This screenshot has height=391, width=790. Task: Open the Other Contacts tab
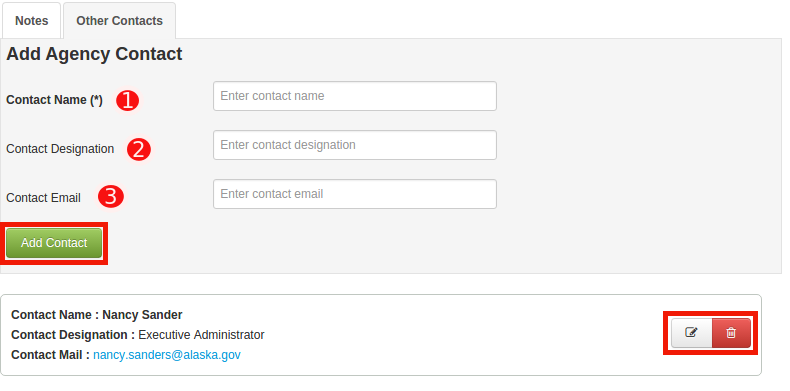[x=119, y=21]
